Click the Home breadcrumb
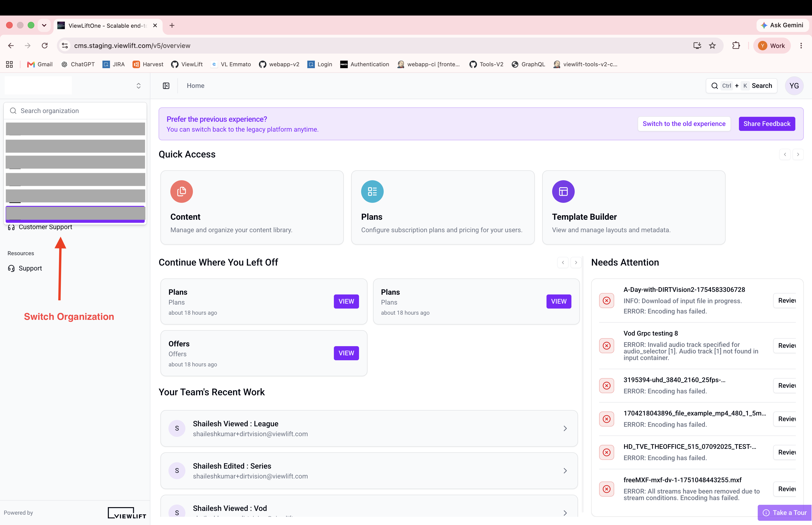The width and height of the screenshot is (812, 525). pos(195,86)
